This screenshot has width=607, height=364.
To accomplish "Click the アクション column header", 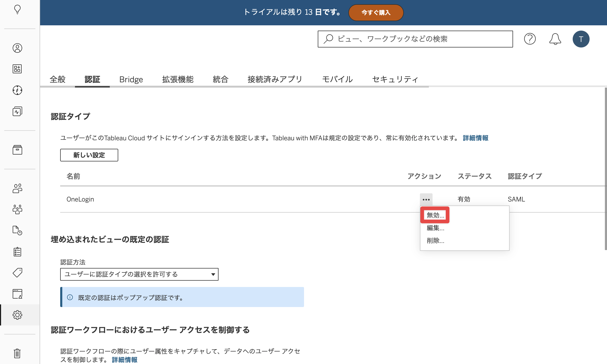I will tap(425, 176).
